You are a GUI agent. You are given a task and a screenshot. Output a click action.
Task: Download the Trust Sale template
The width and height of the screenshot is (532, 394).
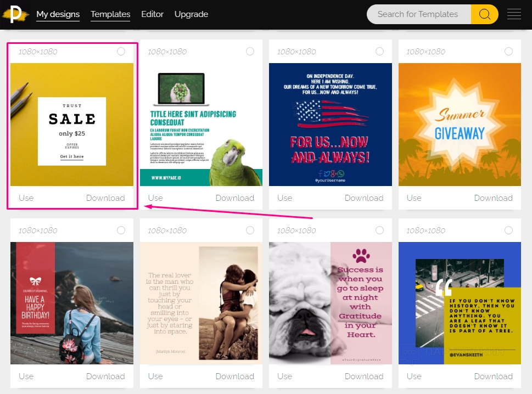tap(105, 198)
